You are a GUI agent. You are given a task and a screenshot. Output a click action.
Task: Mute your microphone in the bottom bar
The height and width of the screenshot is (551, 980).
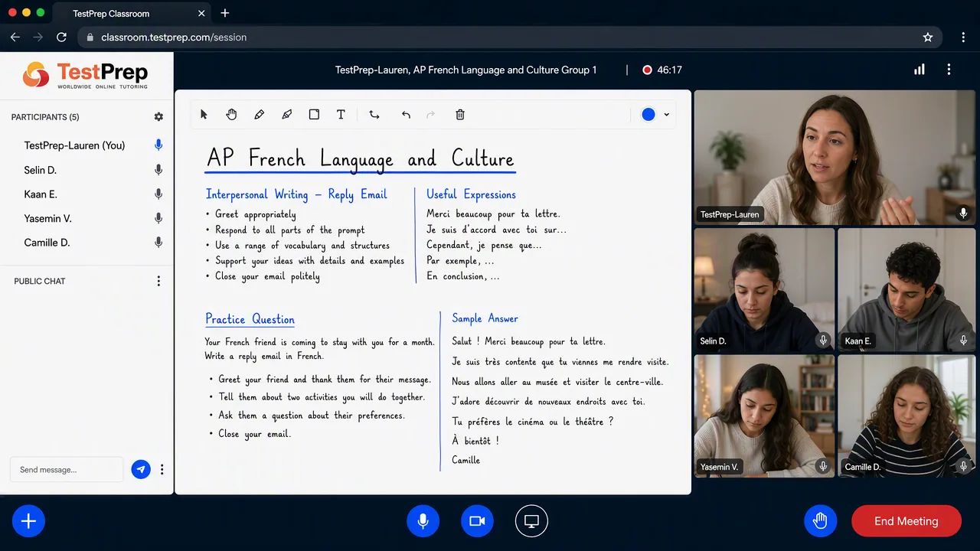[x=423, y=521]
